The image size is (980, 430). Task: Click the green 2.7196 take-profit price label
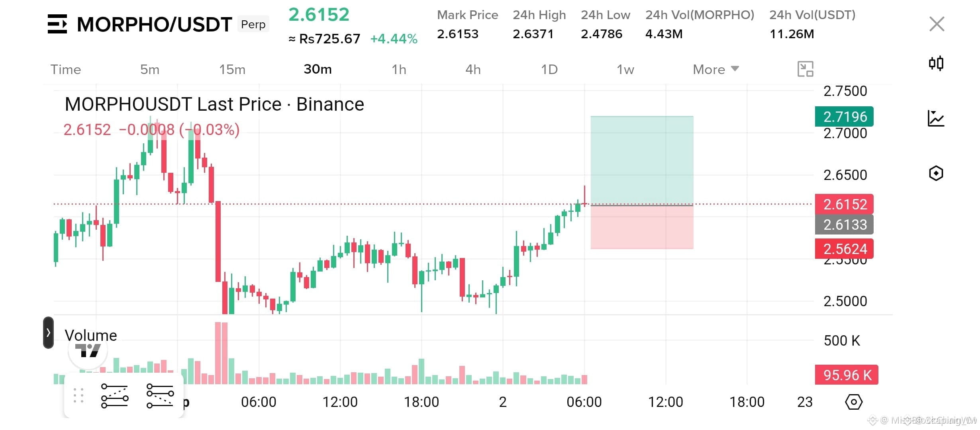pyautogui.click(x=844, y=117)
